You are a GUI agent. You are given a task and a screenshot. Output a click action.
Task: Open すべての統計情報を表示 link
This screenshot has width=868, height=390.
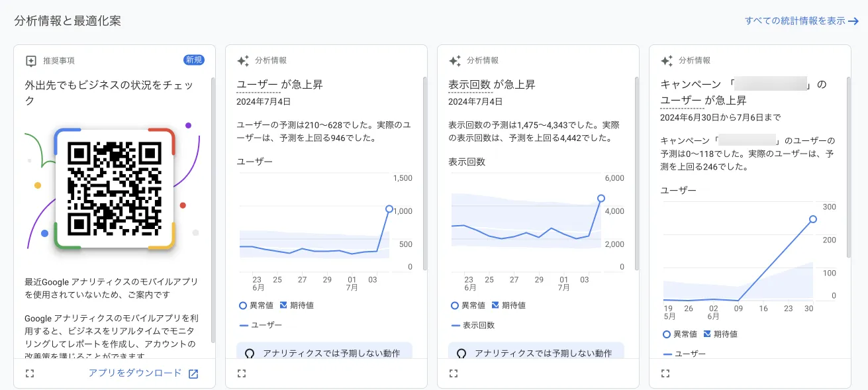coord(801,21)
